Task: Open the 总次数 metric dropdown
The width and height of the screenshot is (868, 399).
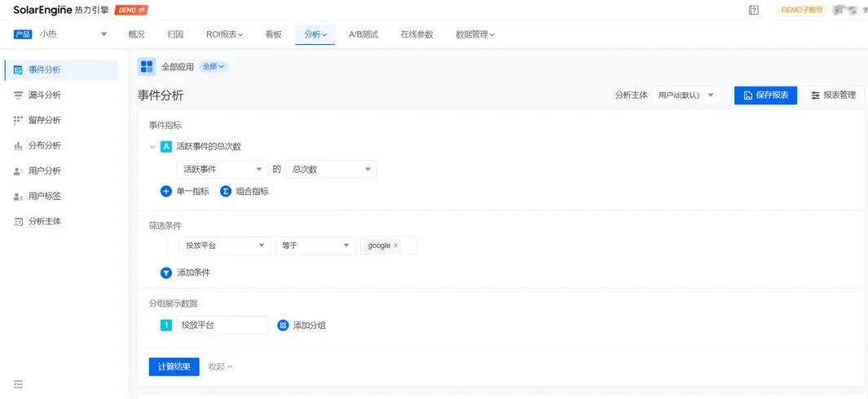Action: pyautogui.click(x=331, y=170)
